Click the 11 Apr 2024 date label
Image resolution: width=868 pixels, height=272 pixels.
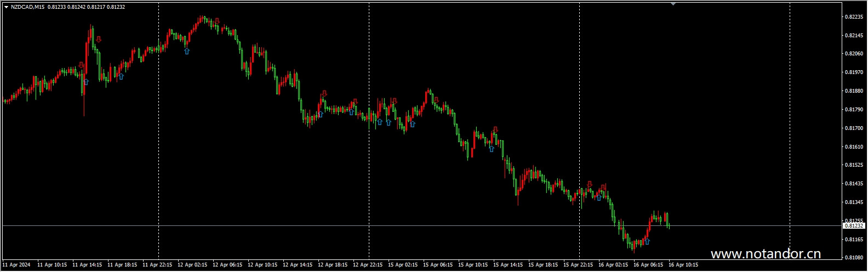(x=16, y=265)
